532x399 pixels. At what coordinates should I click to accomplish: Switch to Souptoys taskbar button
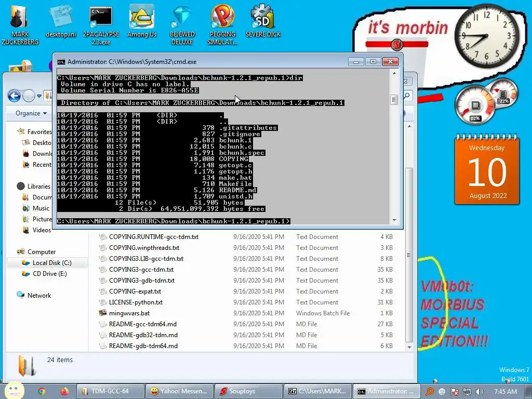(x=249, y=391)
